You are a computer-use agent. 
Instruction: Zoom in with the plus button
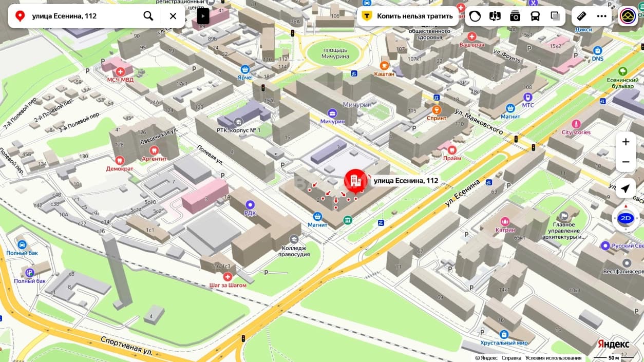click(626, 142)
